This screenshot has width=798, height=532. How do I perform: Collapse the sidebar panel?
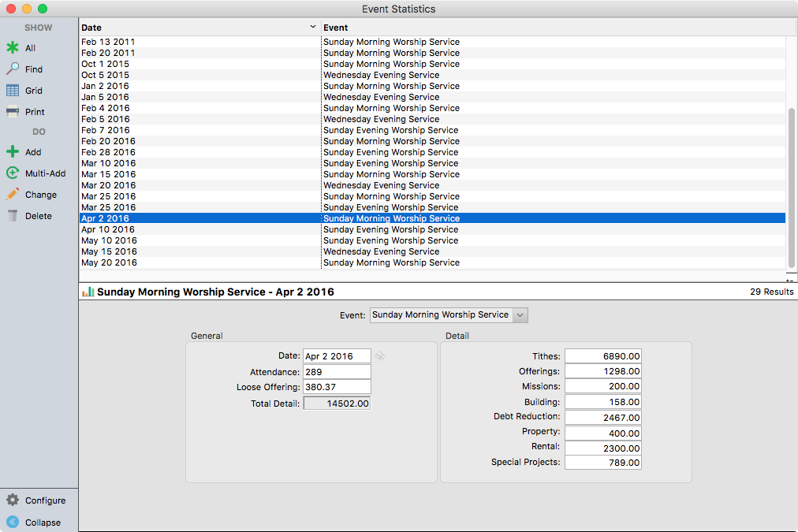tap(13, 523)
